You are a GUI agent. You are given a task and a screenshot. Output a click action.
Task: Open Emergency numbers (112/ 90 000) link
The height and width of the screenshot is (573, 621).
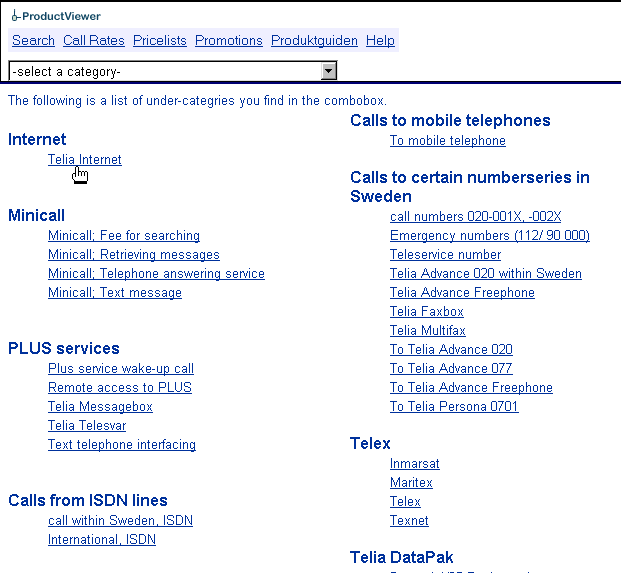tap(490, 235)
